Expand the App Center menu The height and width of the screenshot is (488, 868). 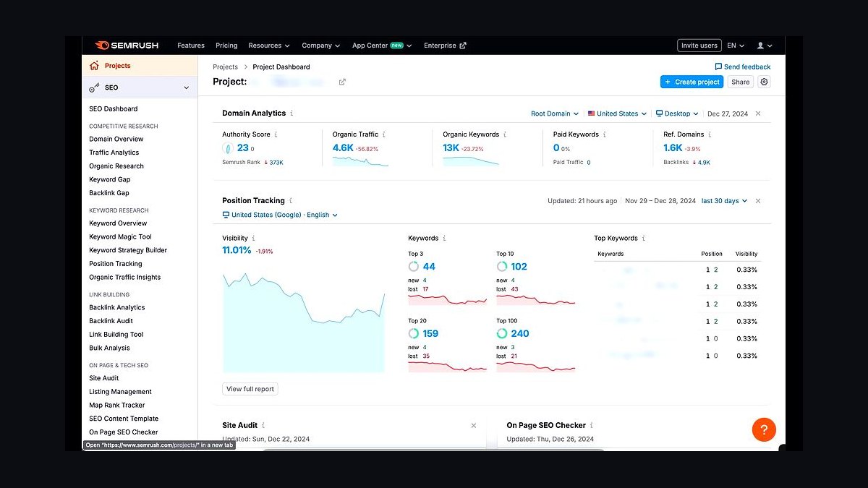coord(382,46)
